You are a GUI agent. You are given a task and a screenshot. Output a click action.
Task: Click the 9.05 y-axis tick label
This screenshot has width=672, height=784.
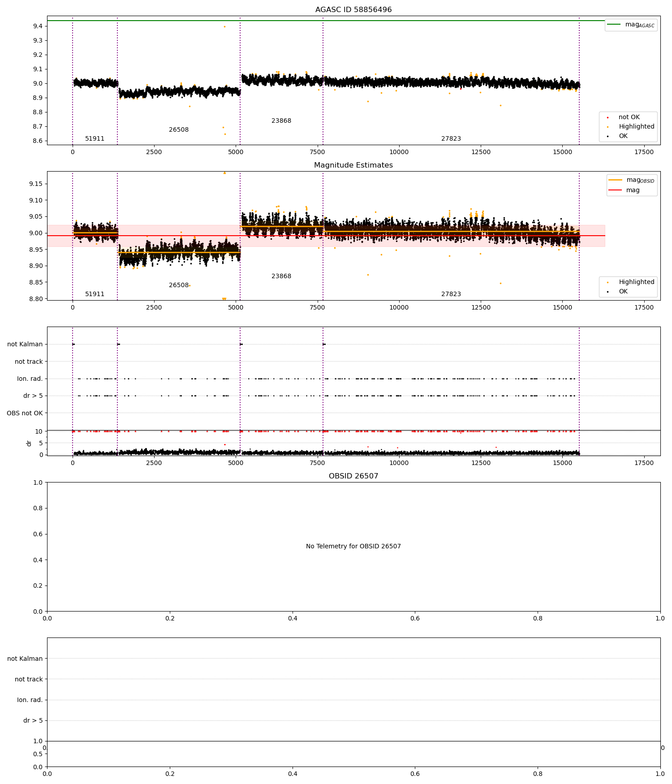point(36,217)
